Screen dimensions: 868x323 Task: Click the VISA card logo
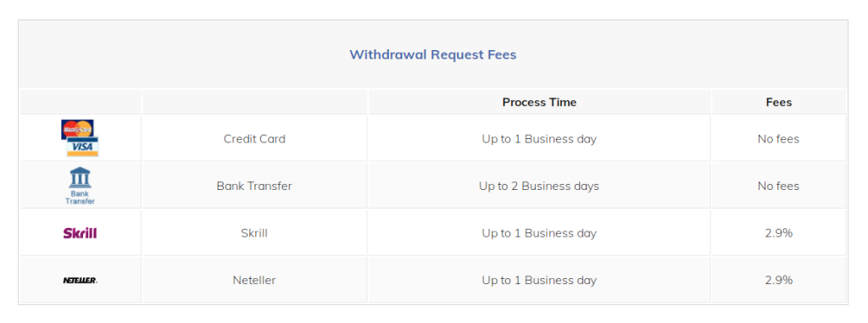pos(82,147)
